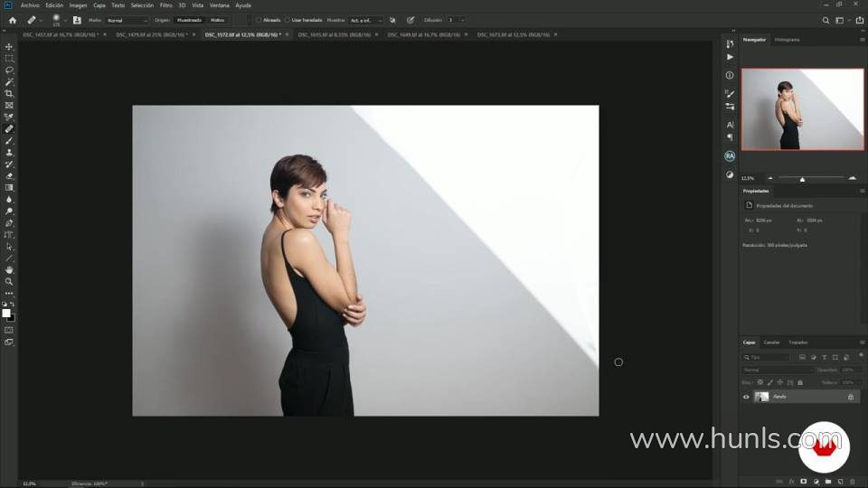Click the trash icon in Layers panel
Viewport: 868px width, 488px height.
pos(853,482)
